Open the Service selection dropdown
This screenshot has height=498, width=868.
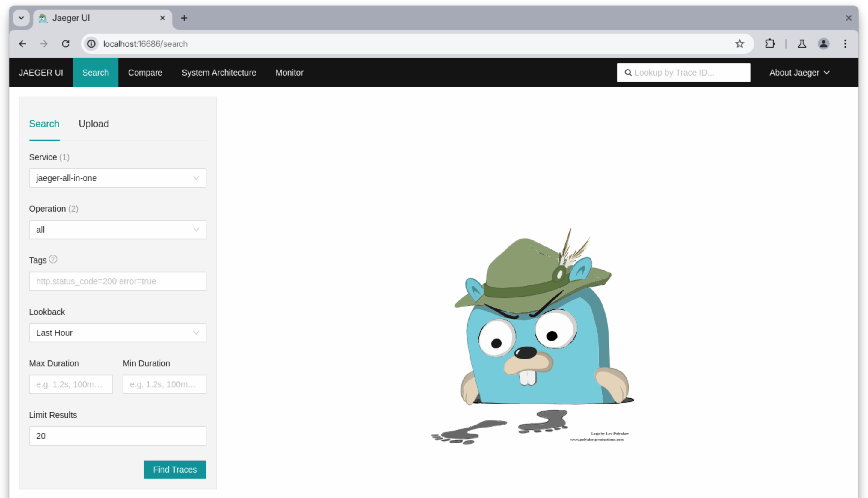point(117,178)
